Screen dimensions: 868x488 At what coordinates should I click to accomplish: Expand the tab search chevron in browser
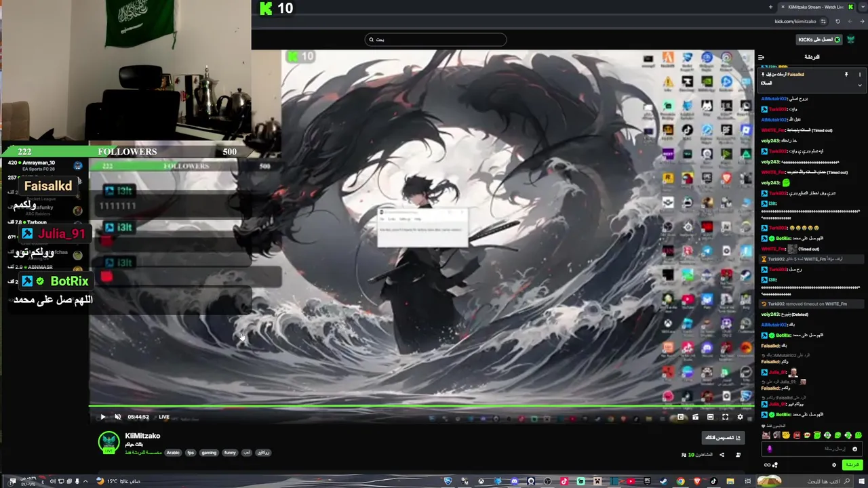point(863,7)
